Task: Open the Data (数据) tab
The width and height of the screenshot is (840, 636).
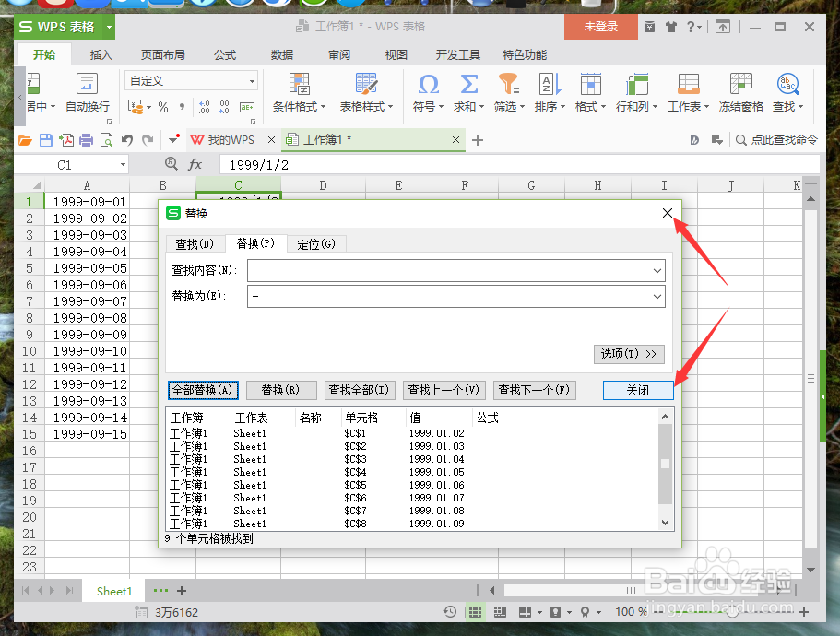Action: point(282,55)
